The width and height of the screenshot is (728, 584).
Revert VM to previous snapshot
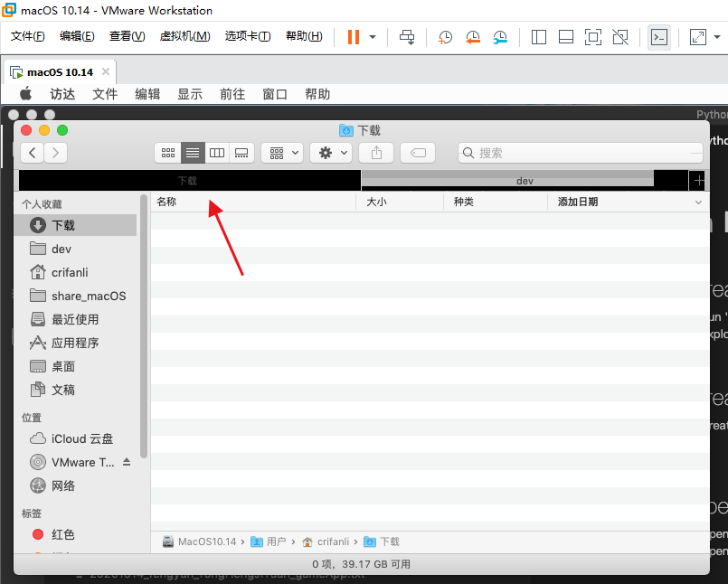[x=473, y=37]
